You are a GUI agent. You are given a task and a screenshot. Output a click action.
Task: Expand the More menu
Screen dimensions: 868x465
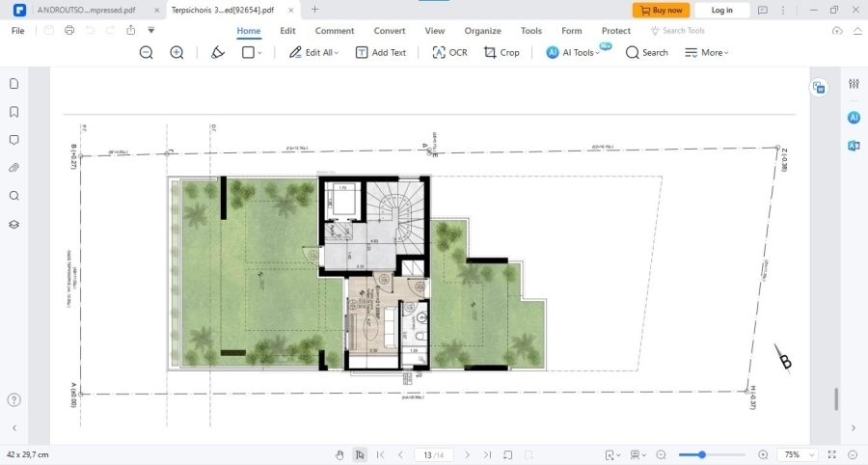click(x=707, y=53)
